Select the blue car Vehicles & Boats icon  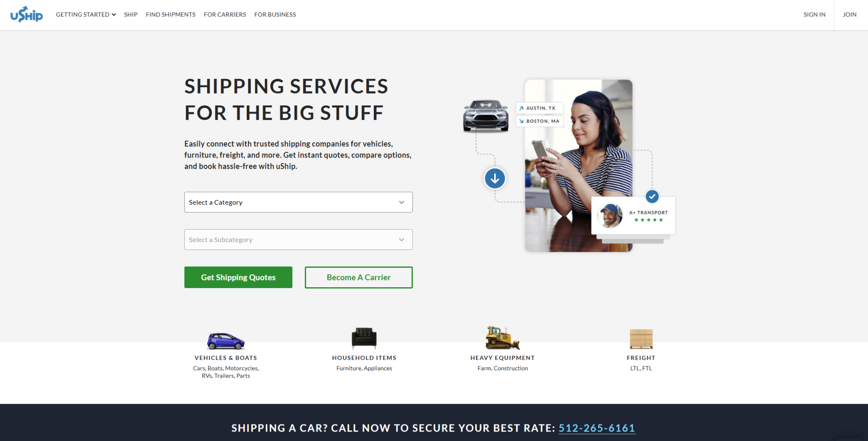(x=225, y=341)
